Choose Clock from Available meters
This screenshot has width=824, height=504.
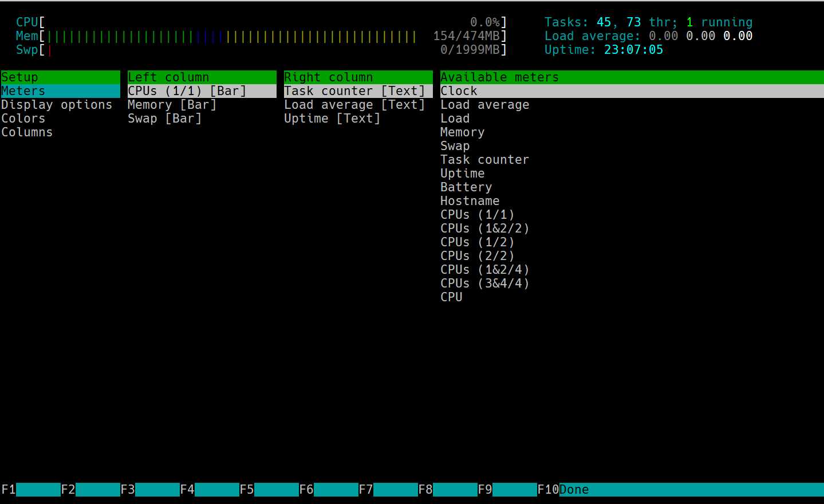632,91
